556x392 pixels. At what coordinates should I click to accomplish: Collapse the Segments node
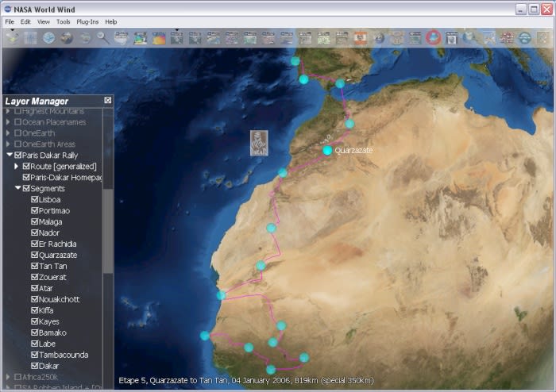pos(17,188)
